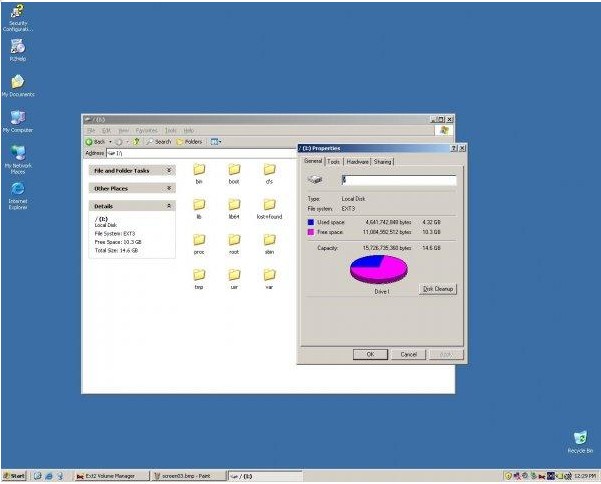Click the Explorer Address bar field
The image size is (601, 484).
(x=202, y=153)
